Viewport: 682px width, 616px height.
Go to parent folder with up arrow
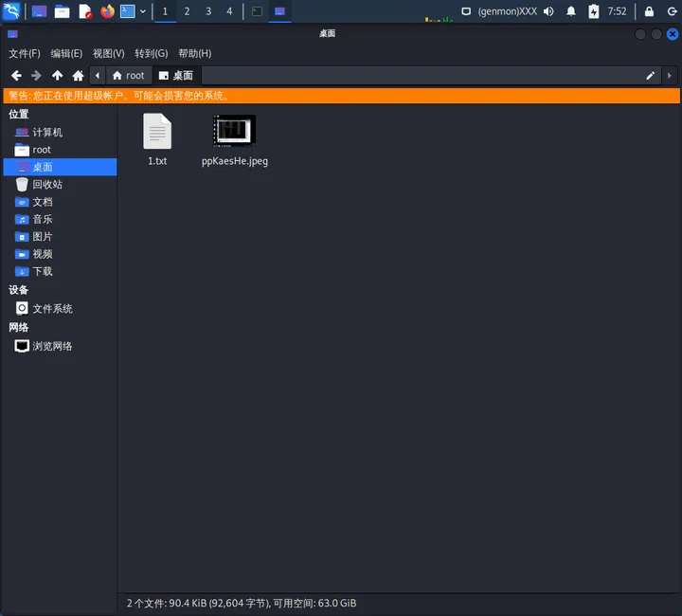[57, 76]
